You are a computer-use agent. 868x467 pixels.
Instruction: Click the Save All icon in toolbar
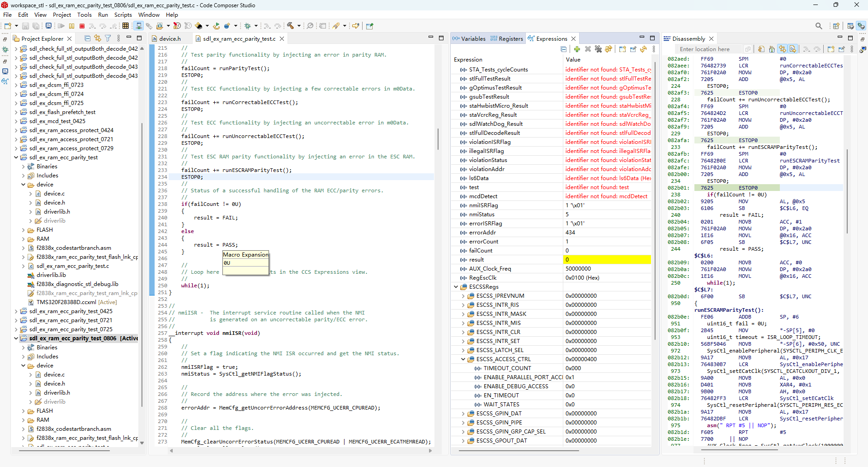[36, 26]
